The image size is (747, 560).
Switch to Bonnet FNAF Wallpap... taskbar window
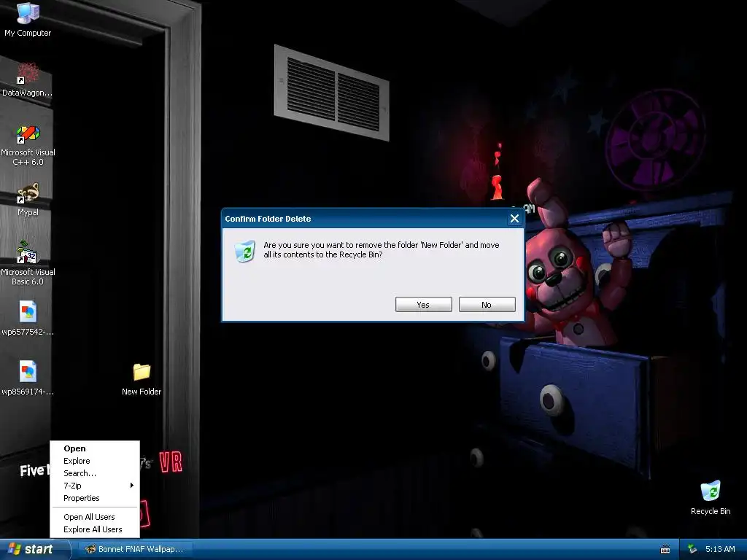(136, 549)
